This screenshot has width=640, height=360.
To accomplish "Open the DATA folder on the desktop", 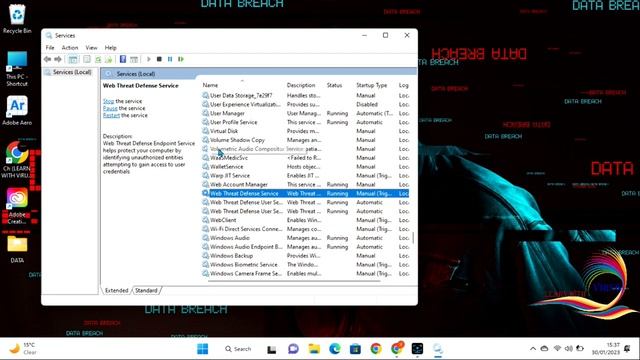I will (17, 249).
